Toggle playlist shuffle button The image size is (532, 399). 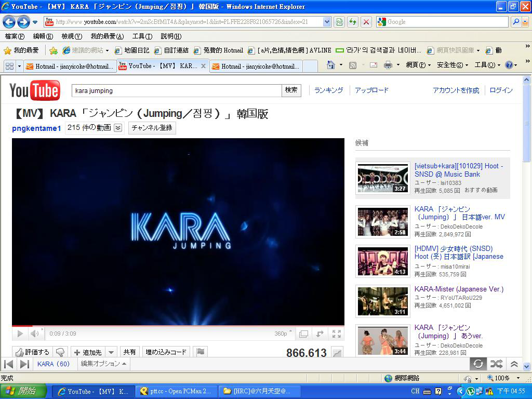point(496,364)
